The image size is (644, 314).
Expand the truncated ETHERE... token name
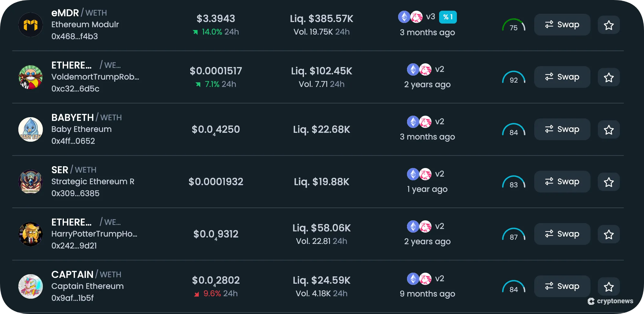click(72, 65)
